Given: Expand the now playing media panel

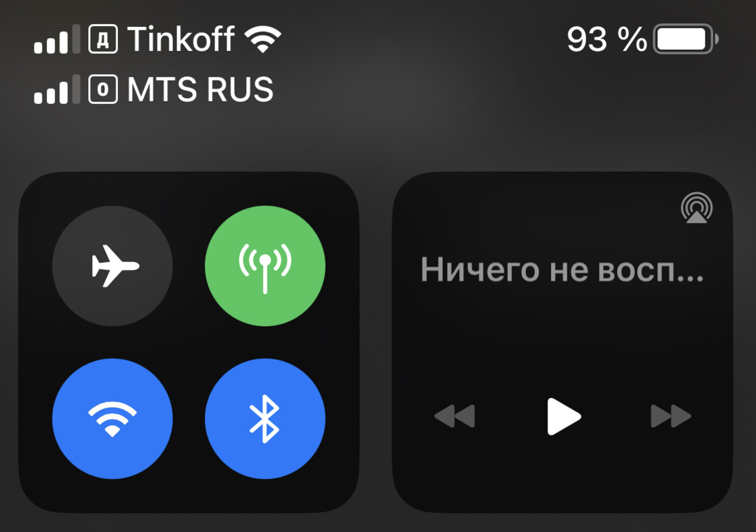Looking at the screenshot, I should click(x=562, y=342).
